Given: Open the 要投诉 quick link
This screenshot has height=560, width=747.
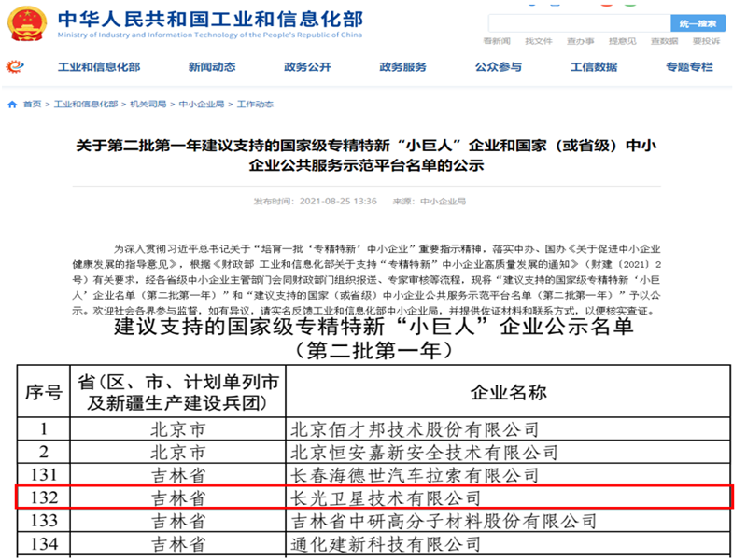Looking at the screenshot, I should 706,42.
